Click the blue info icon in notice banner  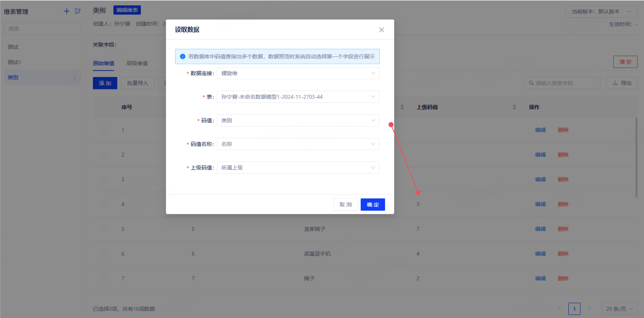(182, 57)
